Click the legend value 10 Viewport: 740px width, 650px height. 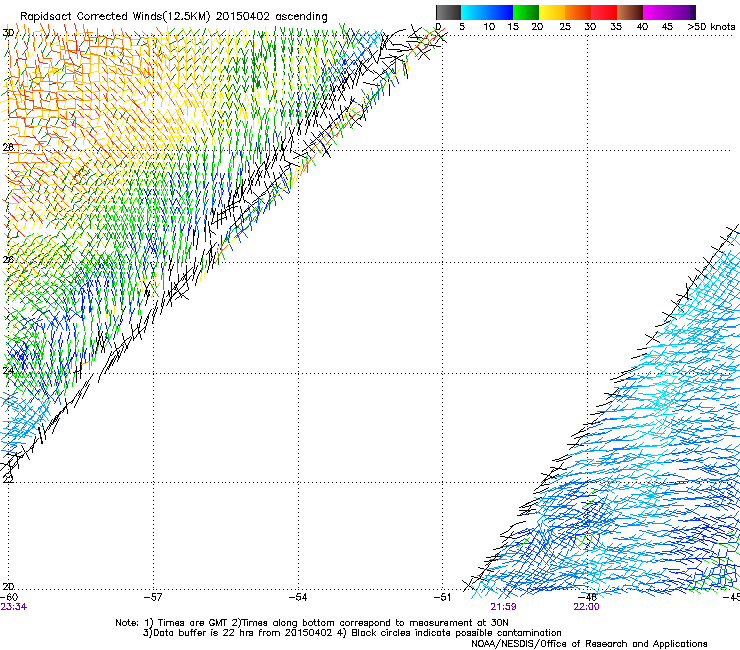(x=489, y=27)
